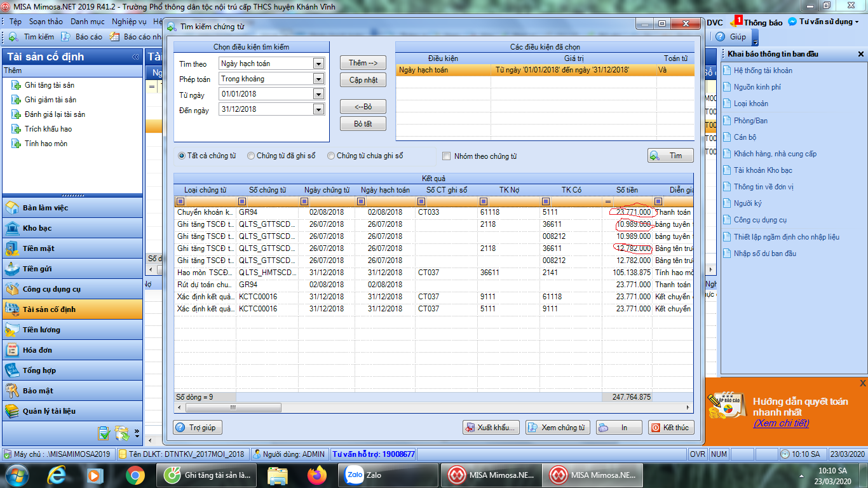Collapse the Tài sản cố định sidebar
This screenshot has width=868, height=488.
(135, 57)
